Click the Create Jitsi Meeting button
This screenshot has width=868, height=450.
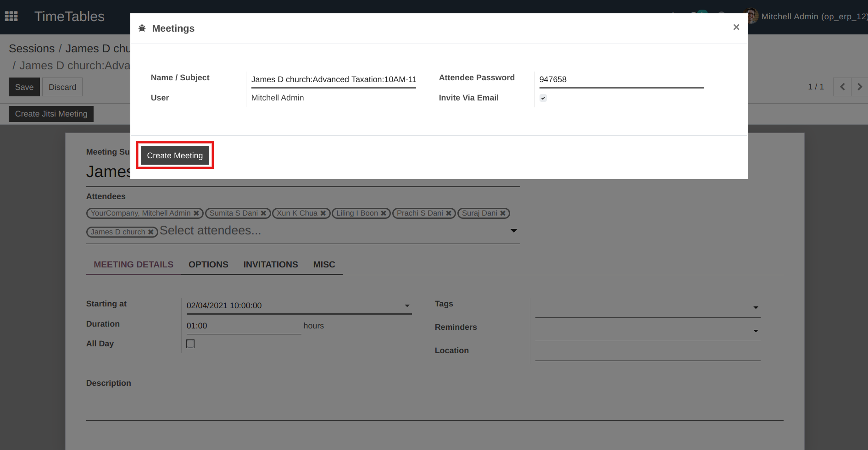[x=51, y=114]
